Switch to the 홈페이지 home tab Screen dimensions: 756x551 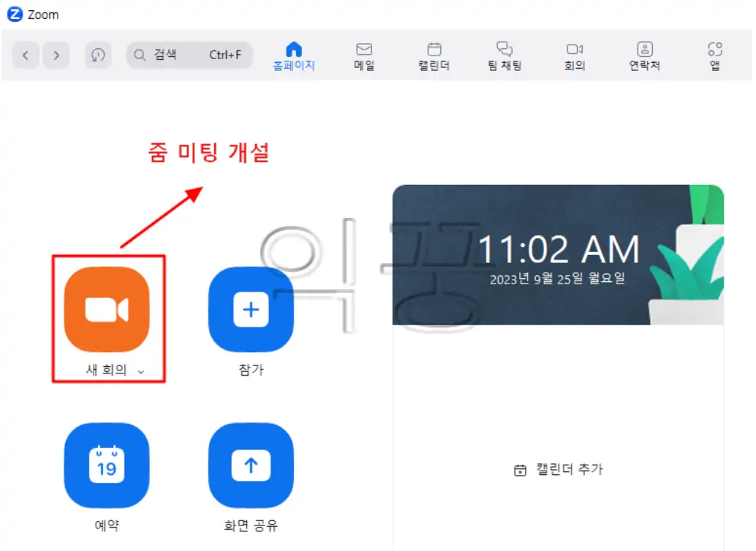click(x=293, y=55)
